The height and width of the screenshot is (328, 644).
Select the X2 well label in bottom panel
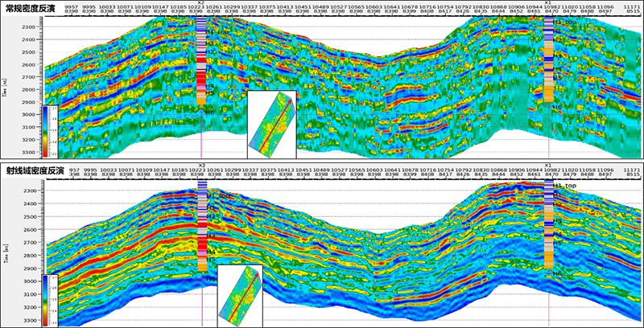(x=202, y=165)
